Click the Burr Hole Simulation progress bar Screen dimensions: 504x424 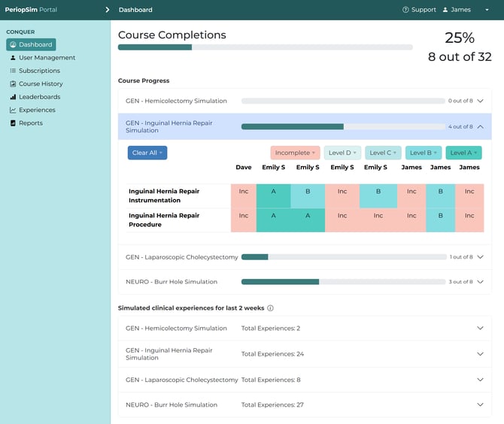pos(343,282)
